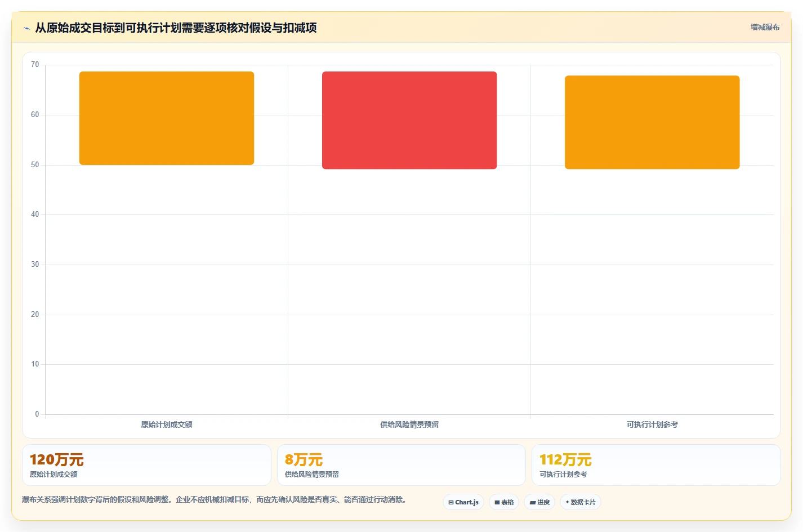Click y-axis tick value 0
Image resolution: width=803 pixels, height=532 pixels.
pyautogui.click(x=37, y=414)
